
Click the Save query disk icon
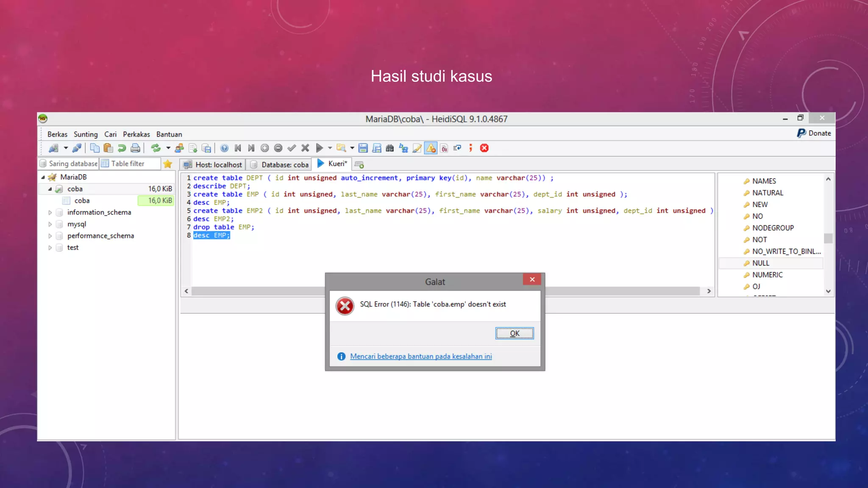(x=363, y=148)
